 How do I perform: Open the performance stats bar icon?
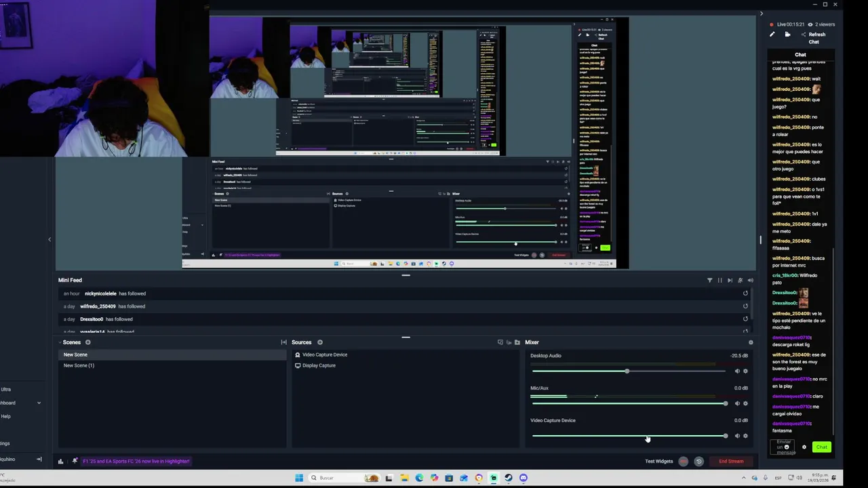click(x=60, y=462)
